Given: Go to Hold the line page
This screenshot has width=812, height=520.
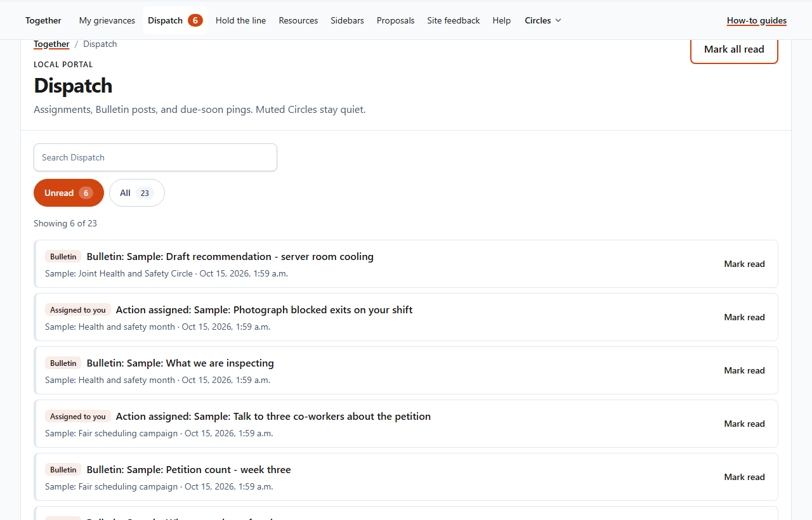Looking at the screenshot, I should pos(240,20).
